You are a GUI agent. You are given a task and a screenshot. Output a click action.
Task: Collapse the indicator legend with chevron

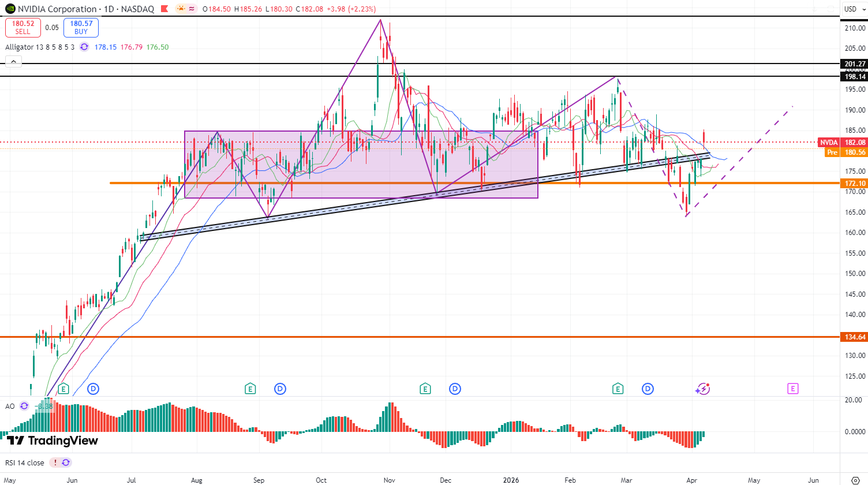pyautogui.click(x=13, y=61)
